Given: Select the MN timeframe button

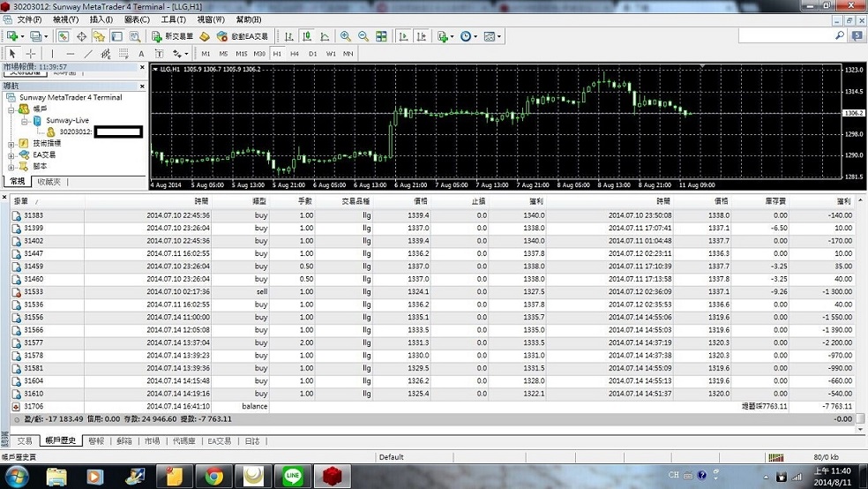Looking at the screenshot, I should point(348,54).
